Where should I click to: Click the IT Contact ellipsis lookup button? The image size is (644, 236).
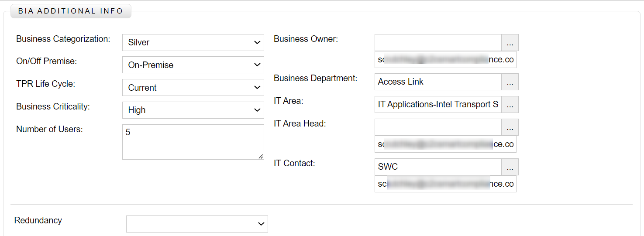(x=510, y=167)
